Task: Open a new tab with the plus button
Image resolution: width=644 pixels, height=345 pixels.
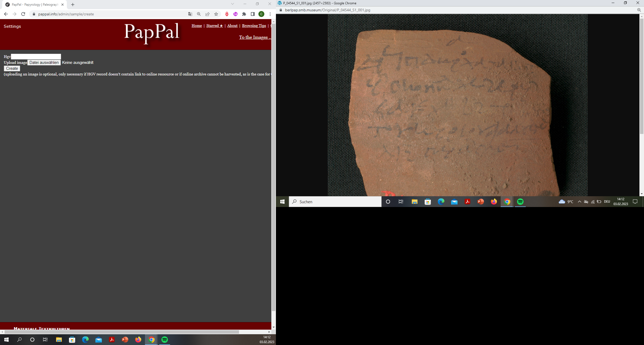Action: (x=73, y=5)
